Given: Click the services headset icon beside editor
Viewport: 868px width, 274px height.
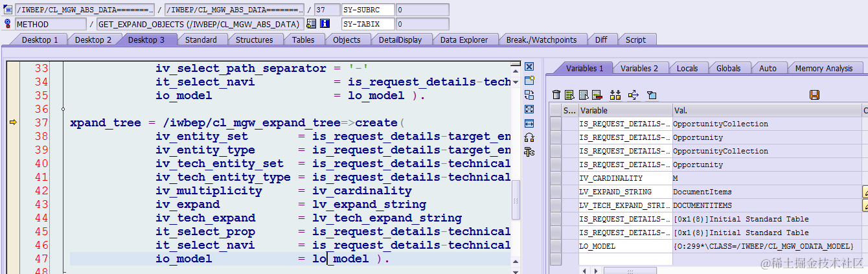Looking at the screenshot, I should [x=529, y=137].
